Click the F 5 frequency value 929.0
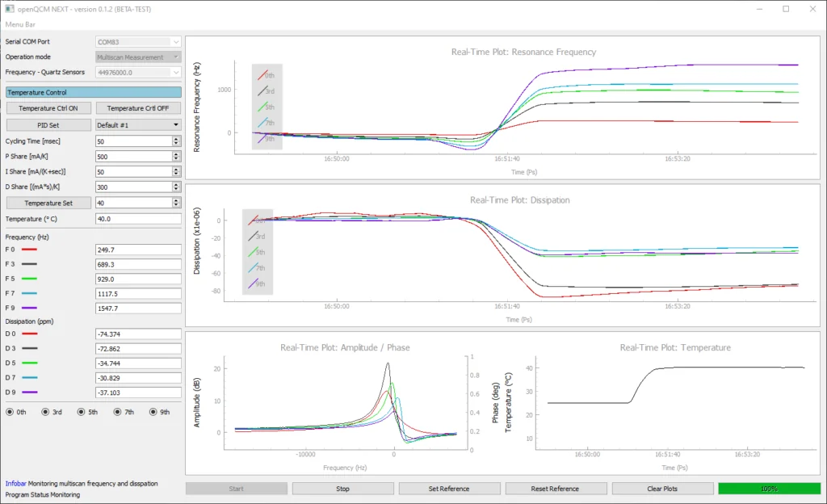This screenshot has height=504, width=827. pos(138,279)
